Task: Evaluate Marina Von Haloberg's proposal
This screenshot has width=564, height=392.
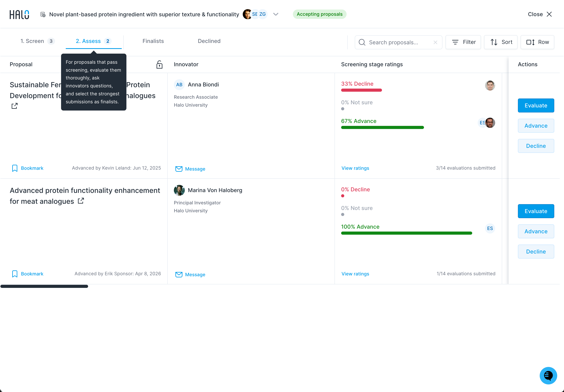Action: pyautogui.click(x=536, y=211)
